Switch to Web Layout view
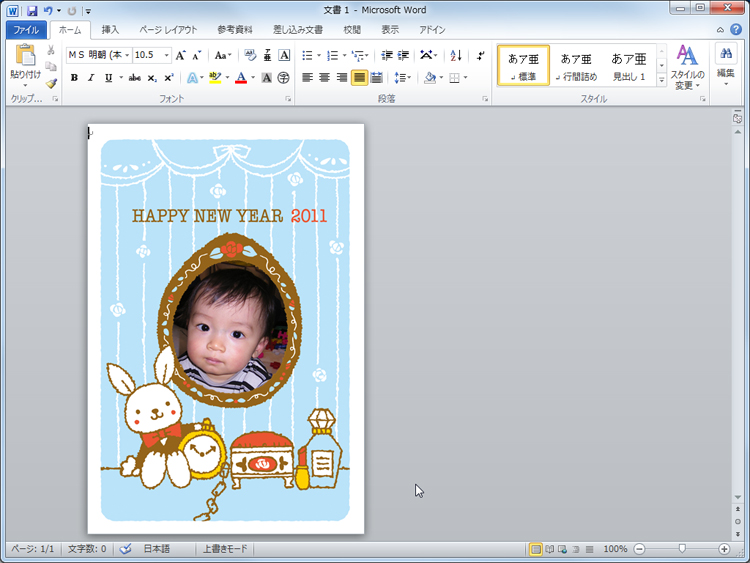The image size is (750, 563). [562, 549]
